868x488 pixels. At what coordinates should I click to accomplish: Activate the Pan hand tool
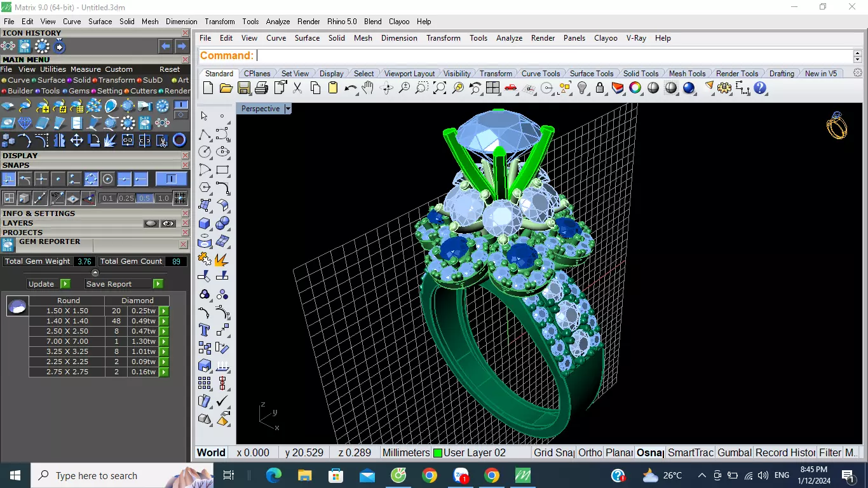pos(368,88)
